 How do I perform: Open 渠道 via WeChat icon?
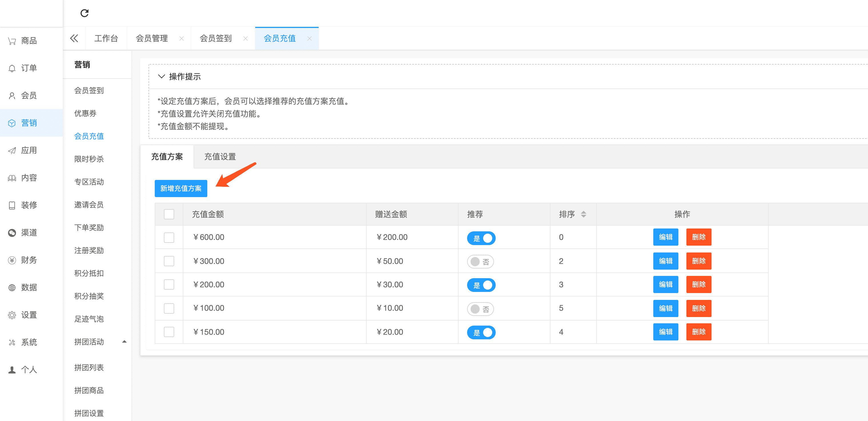coord(12,233)
